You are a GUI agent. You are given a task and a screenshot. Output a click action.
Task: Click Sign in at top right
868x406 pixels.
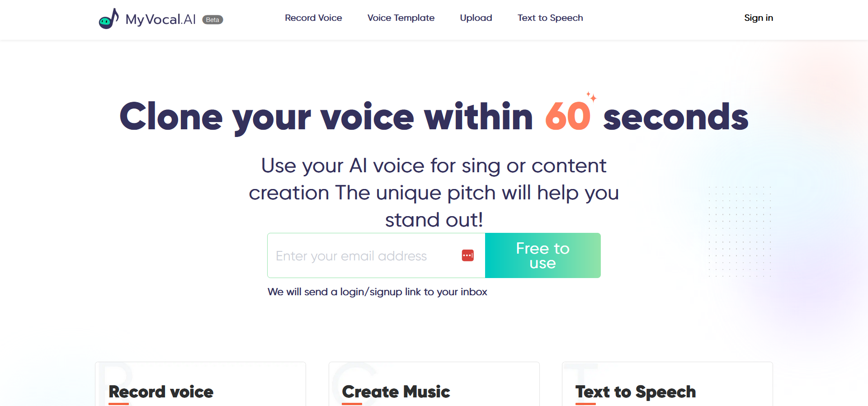click(759, 18)
